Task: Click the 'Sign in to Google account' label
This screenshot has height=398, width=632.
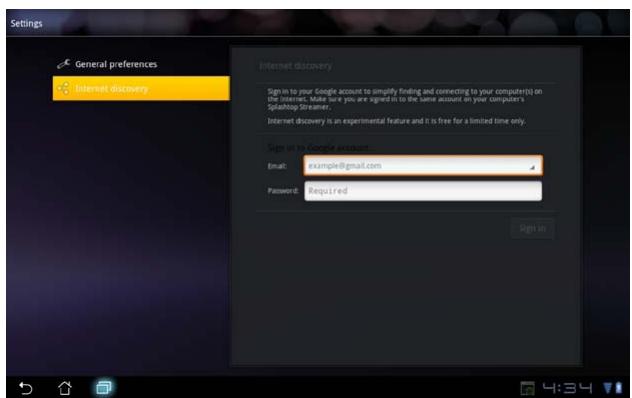Action: point(318,148)
